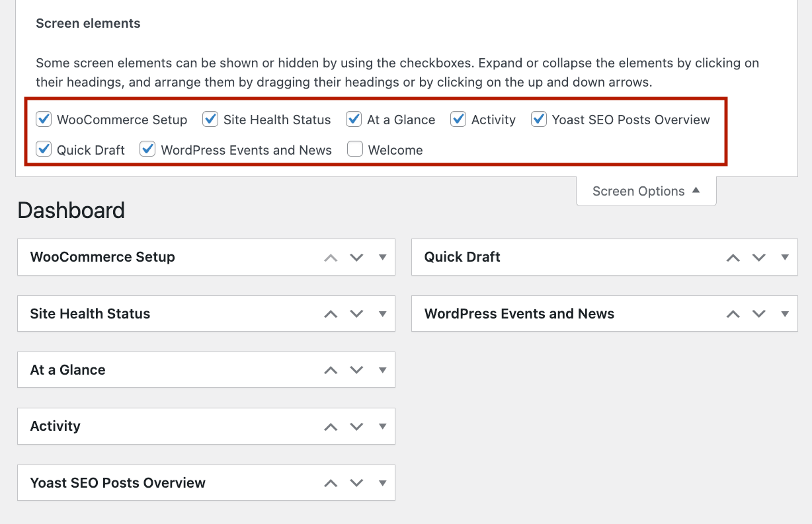Viewport: 812px width, 524px height.
Task: Close the Screen Options panel
Action: pos(645,190)
